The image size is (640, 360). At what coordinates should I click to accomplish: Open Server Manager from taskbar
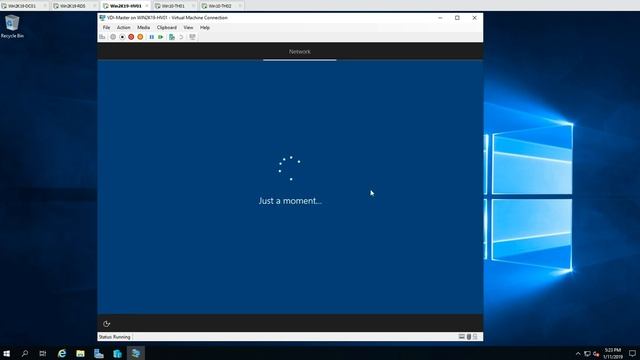99,353
